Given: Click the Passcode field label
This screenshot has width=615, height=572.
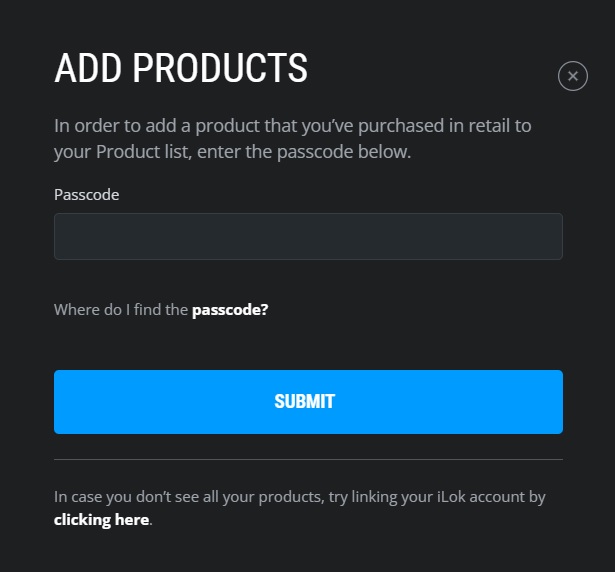Looking at the screenshot, I should (86, 195).
